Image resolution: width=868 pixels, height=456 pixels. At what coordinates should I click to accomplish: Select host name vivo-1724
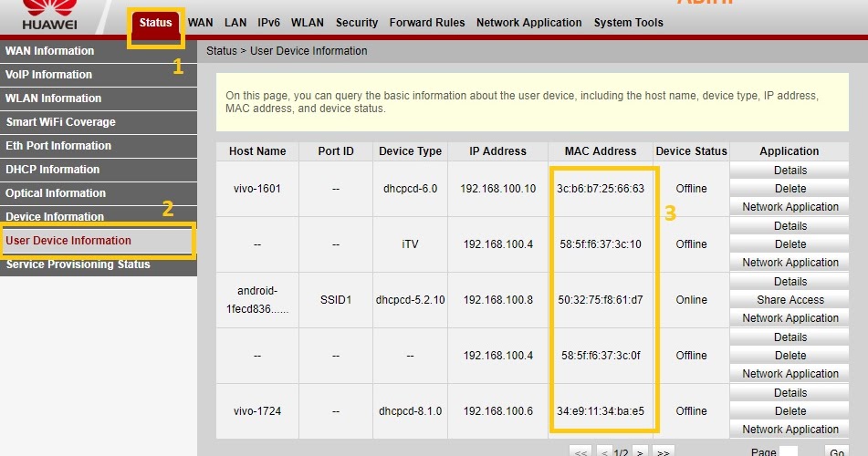pos(256,411)
